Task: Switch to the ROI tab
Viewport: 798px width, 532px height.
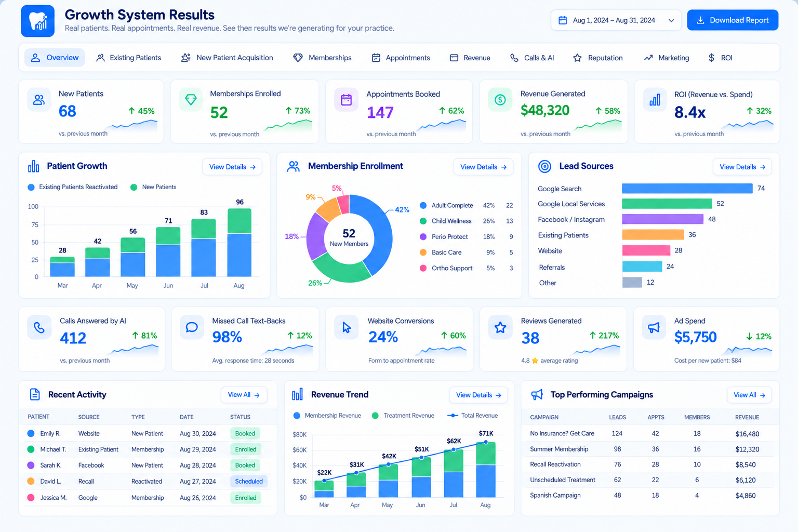Action: [720, 58]
